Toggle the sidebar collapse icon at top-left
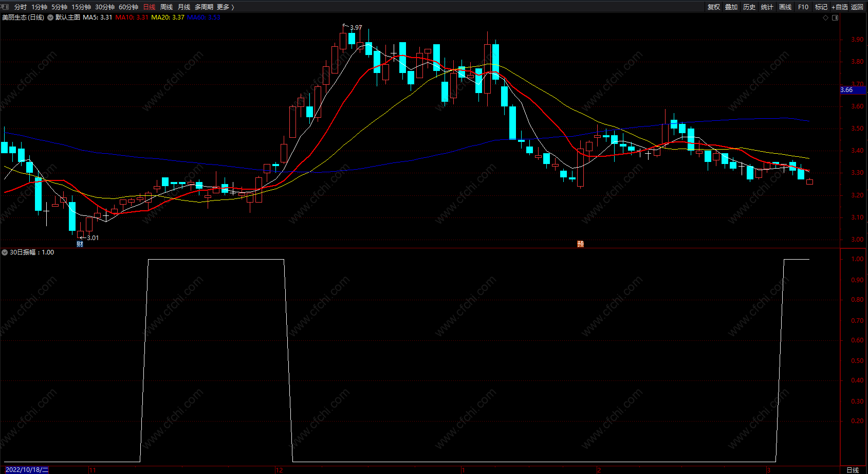Screen dimensions: 868x474 pos(5,7)
